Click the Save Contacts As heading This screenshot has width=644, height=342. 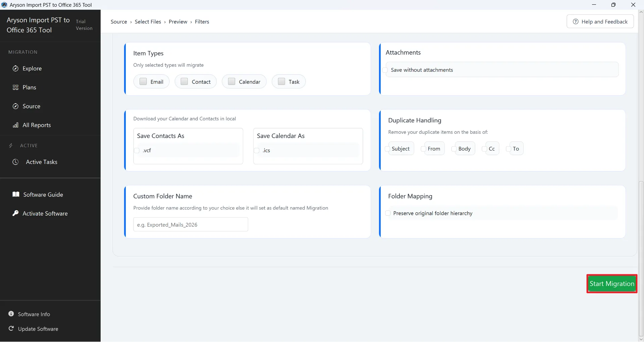(161, 136)
